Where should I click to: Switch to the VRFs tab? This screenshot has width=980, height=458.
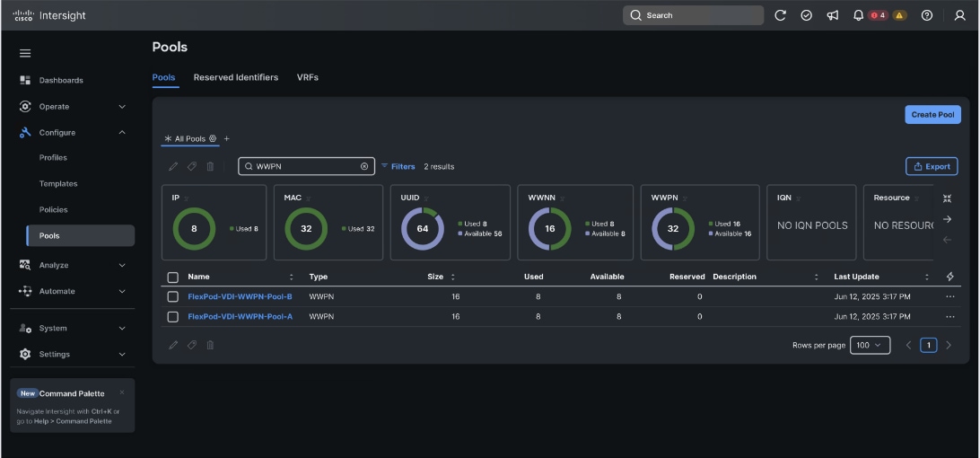point(308,77)
